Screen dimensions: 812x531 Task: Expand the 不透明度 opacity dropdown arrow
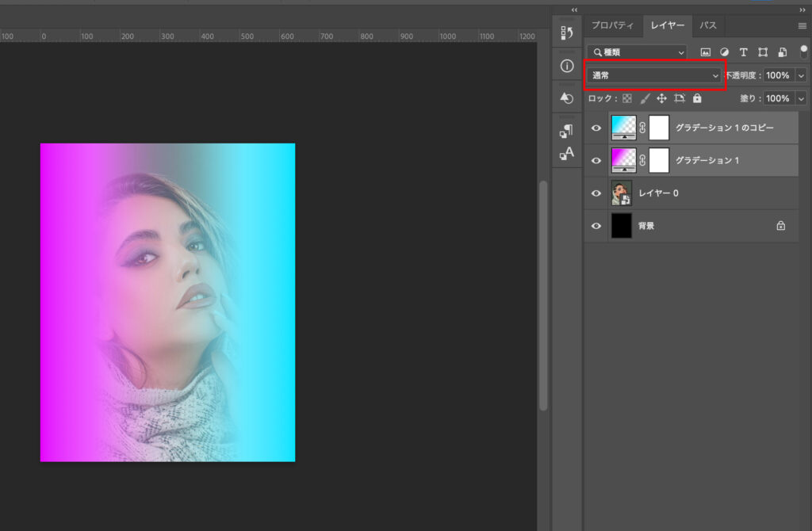(801, 75)
